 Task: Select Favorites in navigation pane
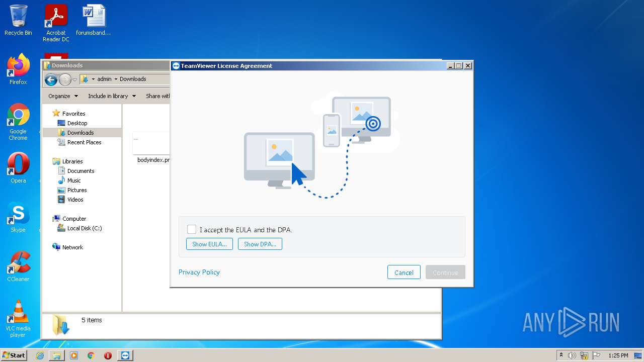point(73,114)
